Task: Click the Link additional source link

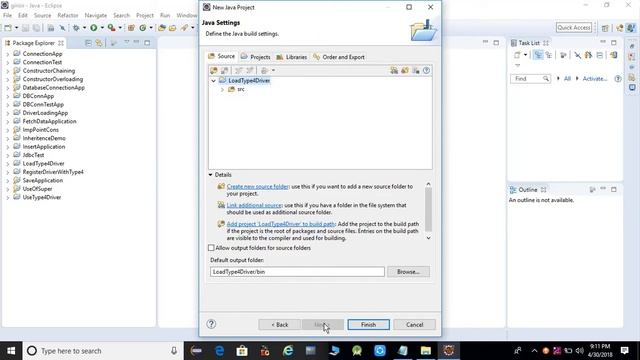Action: tap(254, 205)
